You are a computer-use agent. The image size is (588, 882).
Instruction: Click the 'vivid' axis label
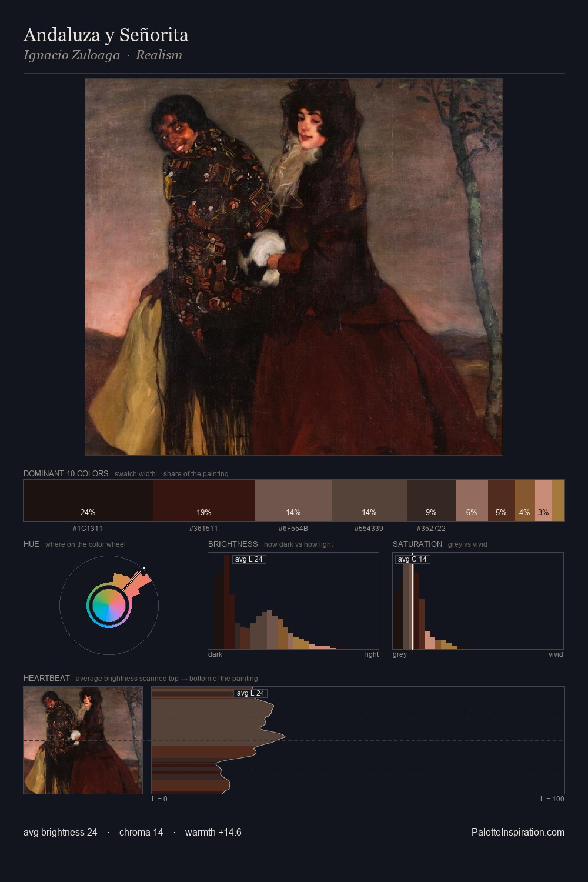pyautogui.click(x=556, y=654)
